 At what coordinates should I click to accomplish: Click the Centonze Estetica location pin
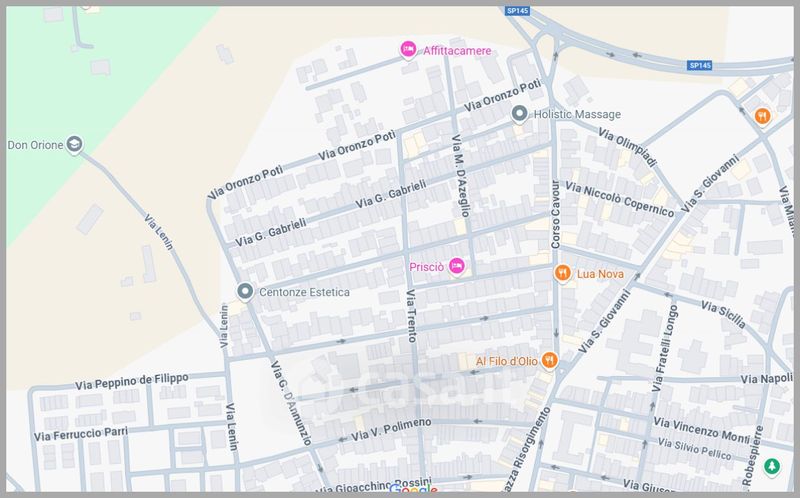[x=244, y=291]
